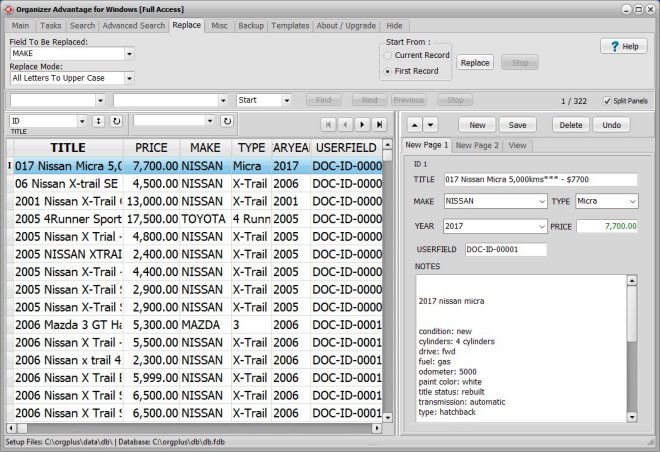Click the Hide tab
This screenshot has width=660, height=452.
tap(394, 26)
